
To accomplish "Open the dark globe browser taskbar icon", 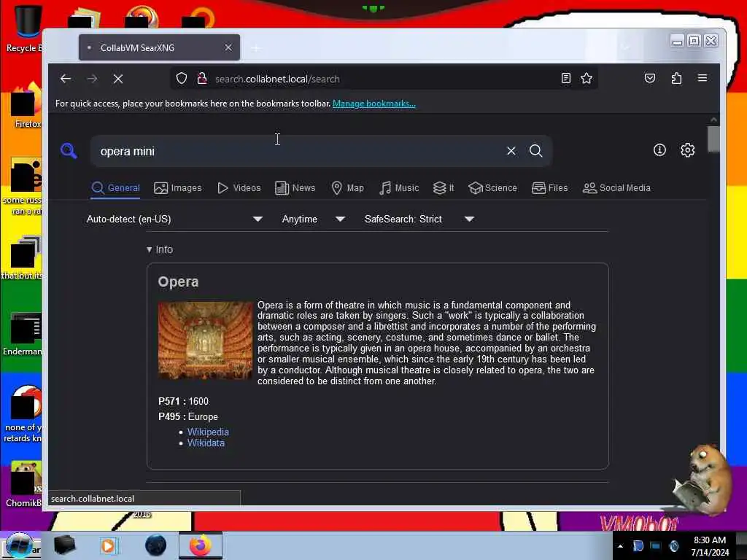I will [155, 545].
